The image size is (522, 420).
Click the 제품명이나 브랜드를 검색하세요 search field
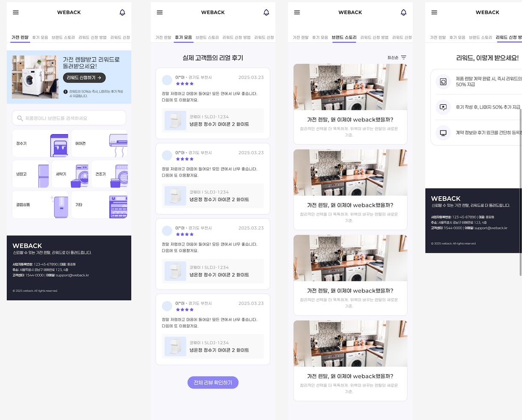(x=69, y=118)
